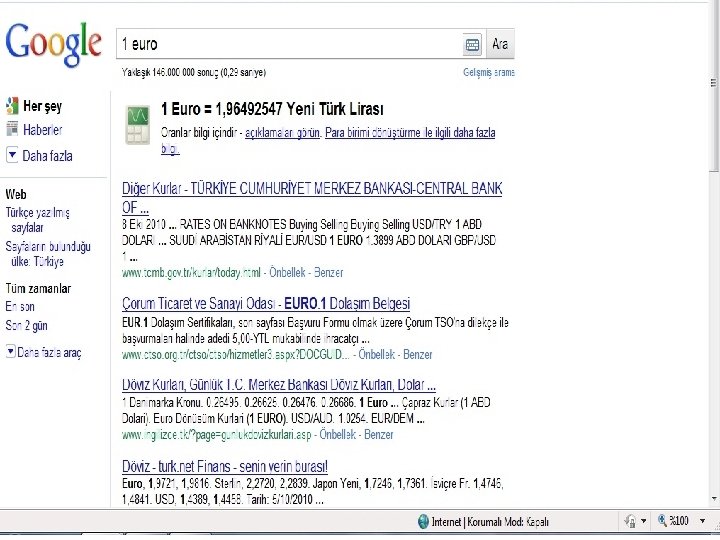Viewport: 720px width, 540px height.
Task: Click the Yaklaşık 146.000.000 sonuç result count
Action: 194,72
